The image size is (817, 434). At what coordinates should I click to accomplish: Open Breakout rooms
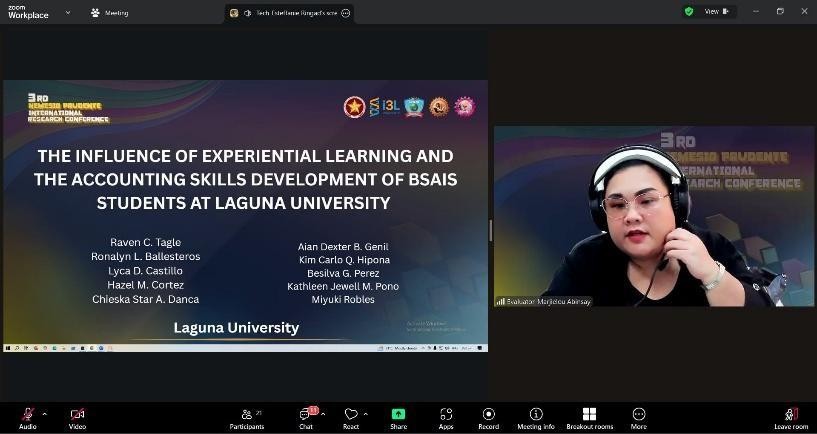tap(589, 418)
